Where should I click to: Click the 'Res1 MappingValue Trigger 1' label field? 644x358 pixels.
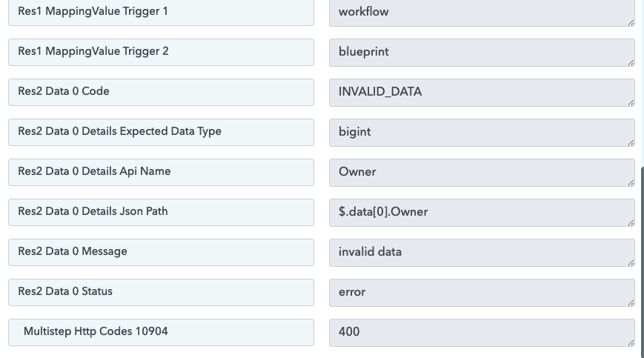point(161,13)
